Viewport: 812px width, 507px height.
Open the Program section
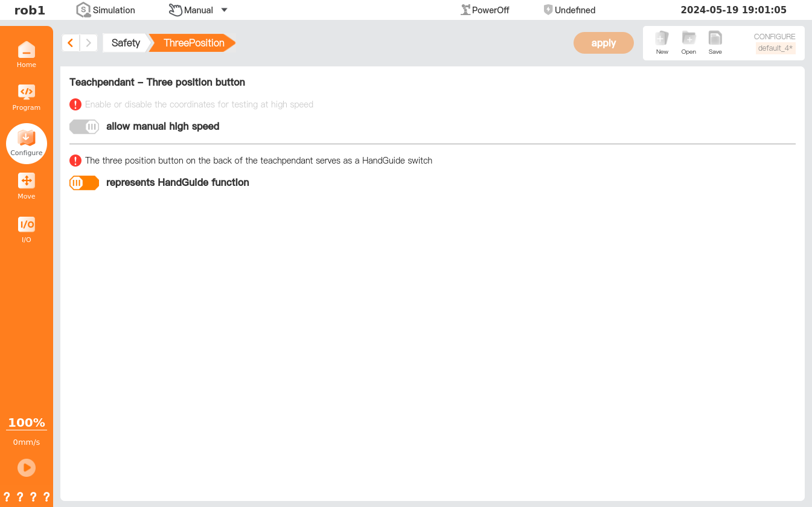[x=26, y=97]
